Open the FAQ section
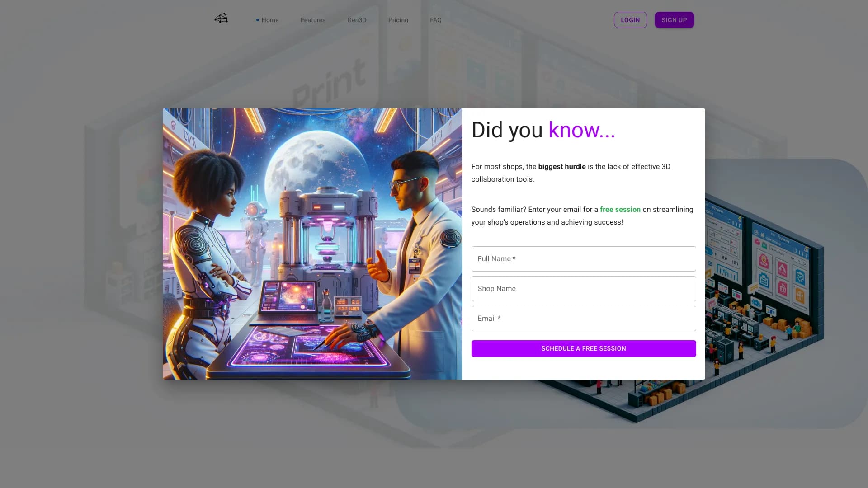 435,20
